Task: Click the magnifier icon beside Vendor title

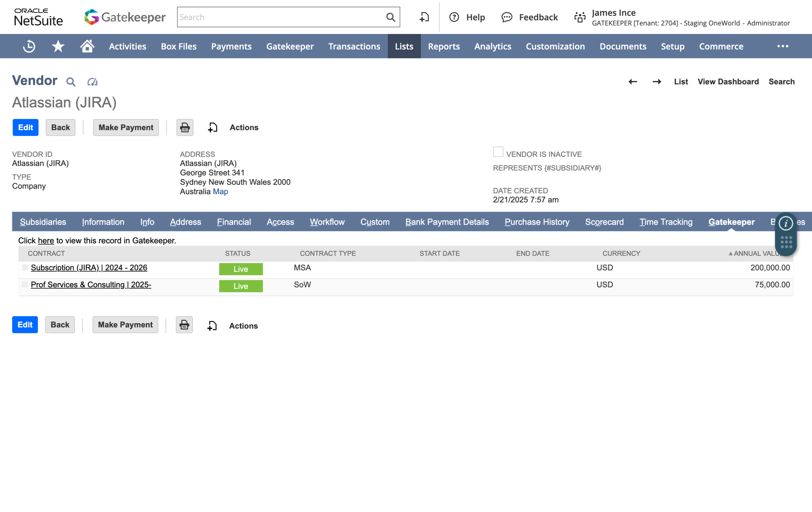Action: click(71, 82)
